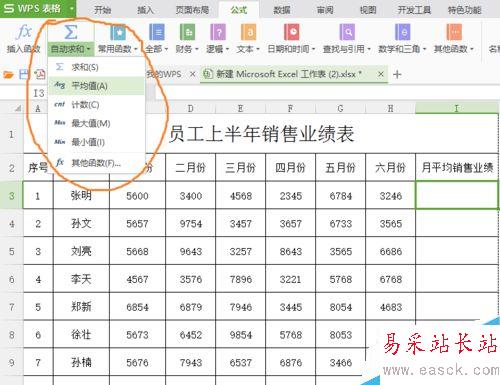Click the name box showing I3
Screen dimensions: 500x385
[x=39, y=93]
